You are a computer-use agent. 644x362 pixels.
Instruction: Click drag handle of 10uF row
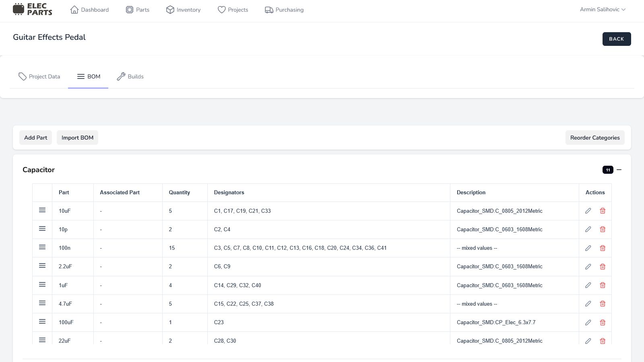(42, 210)
